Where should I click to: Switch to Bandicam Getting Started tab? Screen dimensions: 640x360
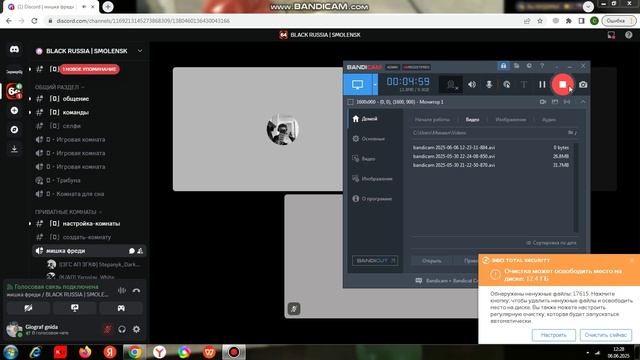(x=432, y=120)
